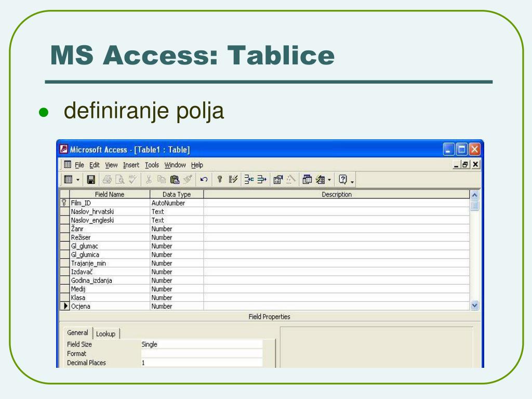The image size is (532, 399).
Task: Switch to the Lookup tab
Action: coord(105,334)
